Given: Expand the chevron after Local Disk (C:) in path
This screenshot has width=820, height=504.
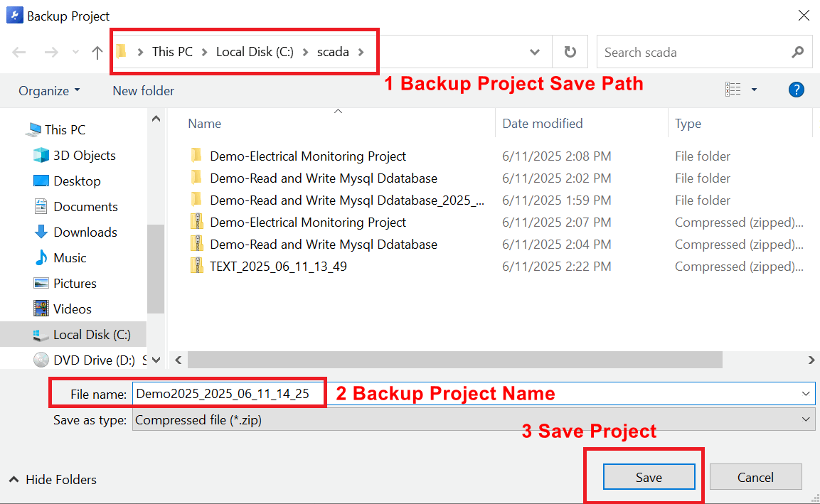Looking at the screenshot, I should pos(305,52).
